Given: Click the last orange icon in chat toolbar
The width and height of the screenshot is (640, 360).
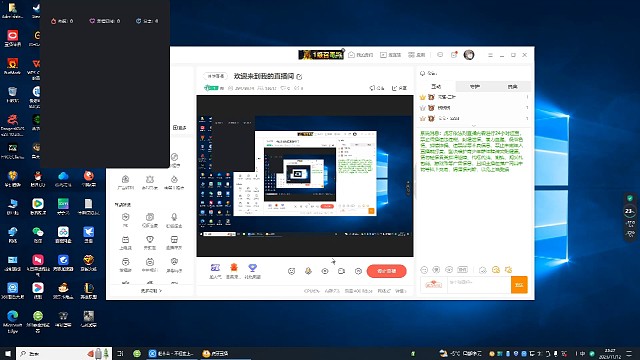Looking at the screenshot, I should (509, 270).
